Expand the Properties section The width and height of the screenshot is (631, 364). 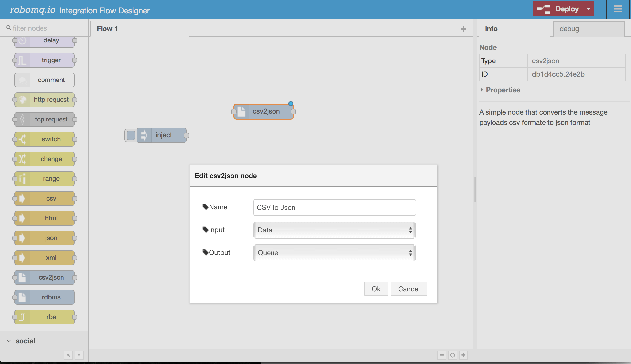tap(500, 90)
